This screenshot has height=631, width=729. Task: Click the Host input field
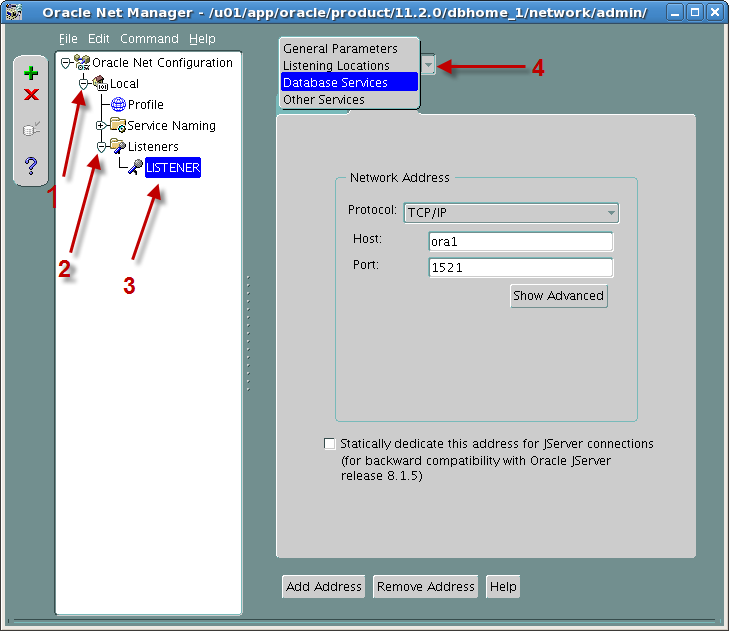tap(521, 241)
